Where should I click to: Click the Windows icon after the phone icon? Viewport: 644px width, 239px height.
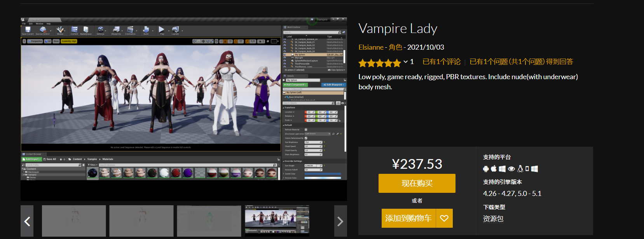[x=534, y=169]
